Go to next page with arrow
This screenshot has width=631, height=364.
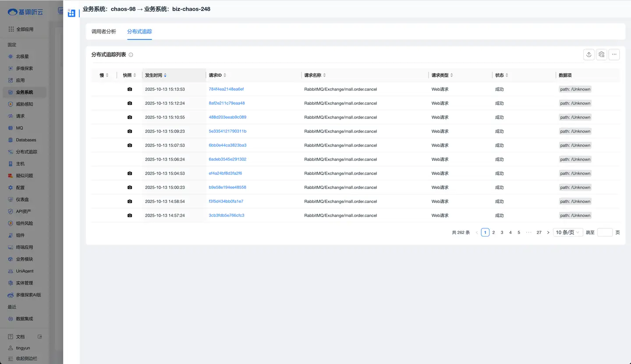coord(548,233)
